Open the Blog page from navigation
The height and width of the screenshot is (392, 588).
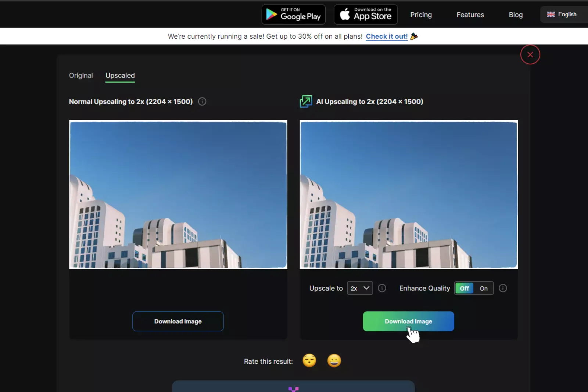(516, 15)
